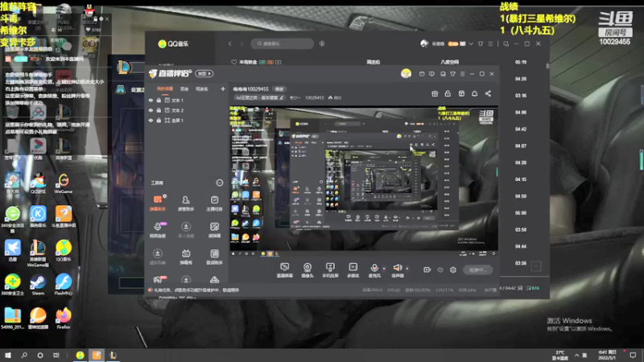Toggle visibility of 文本 1 source
This screenshot has height=362, width=644.
(x=151, y=100)
